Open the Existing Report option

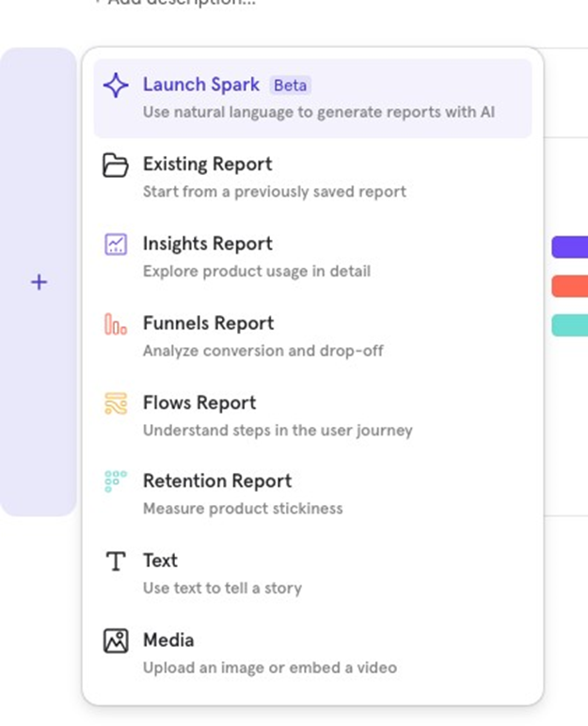(x=207, y=165)
